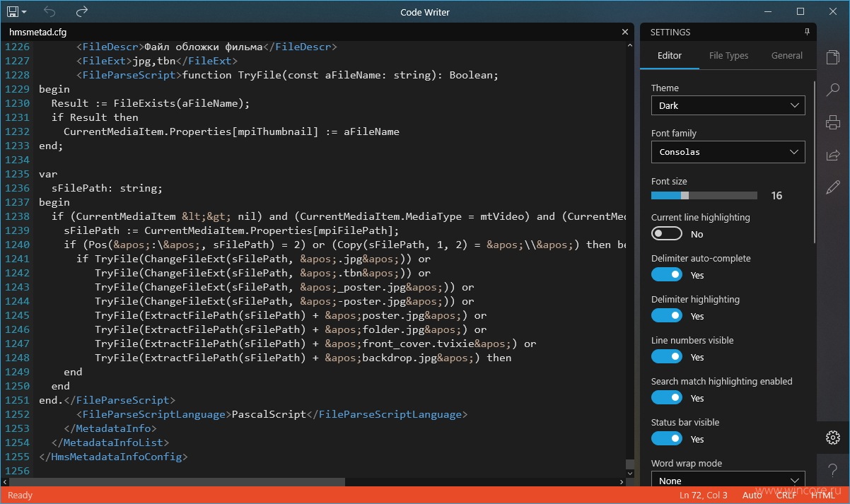Click the Auto encoding status item
This screenshot has height=504, width=850.
coord(752,495)
